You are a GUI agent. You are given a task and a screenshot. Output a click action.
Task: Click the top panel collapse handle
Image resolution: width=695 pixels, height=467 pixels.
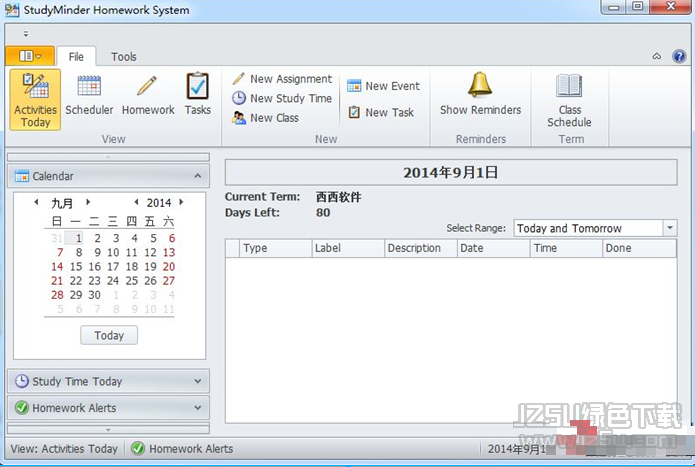[108, 157]
